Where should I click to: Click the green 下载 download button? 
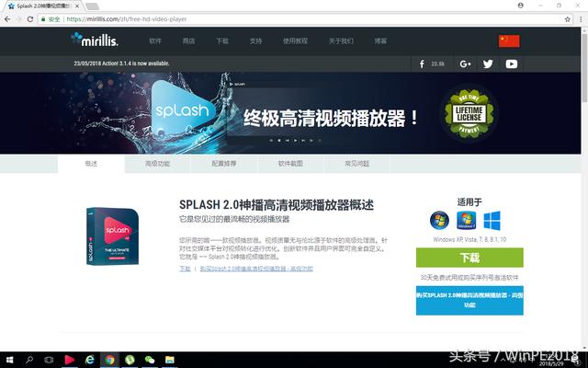469,258
